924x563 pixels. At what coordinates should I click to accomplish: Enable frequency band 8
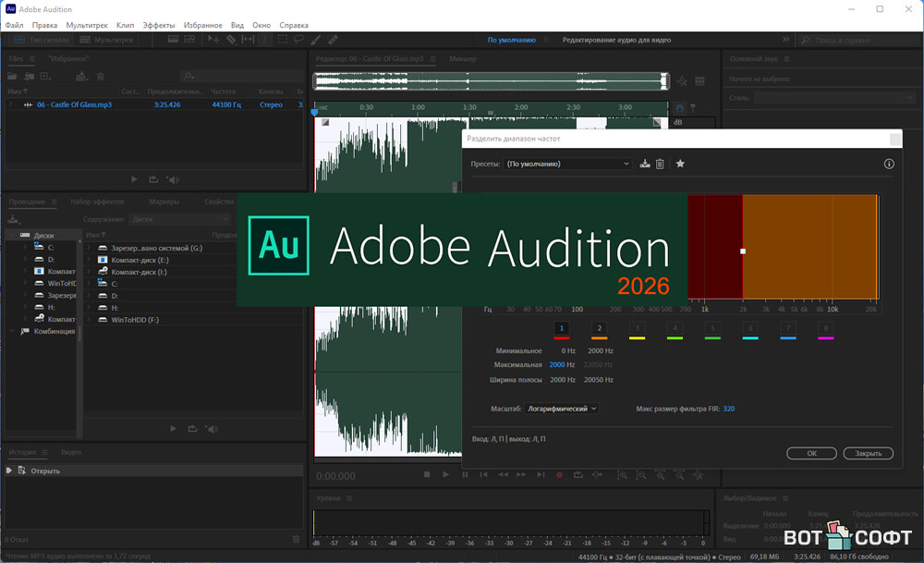[x=825, y=328]
